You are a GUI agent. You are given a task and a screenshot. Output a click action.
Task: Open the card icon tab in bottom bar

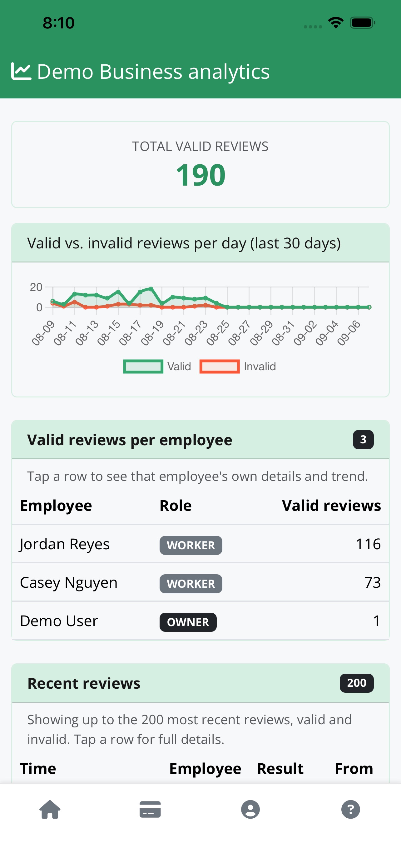[150, 809]
